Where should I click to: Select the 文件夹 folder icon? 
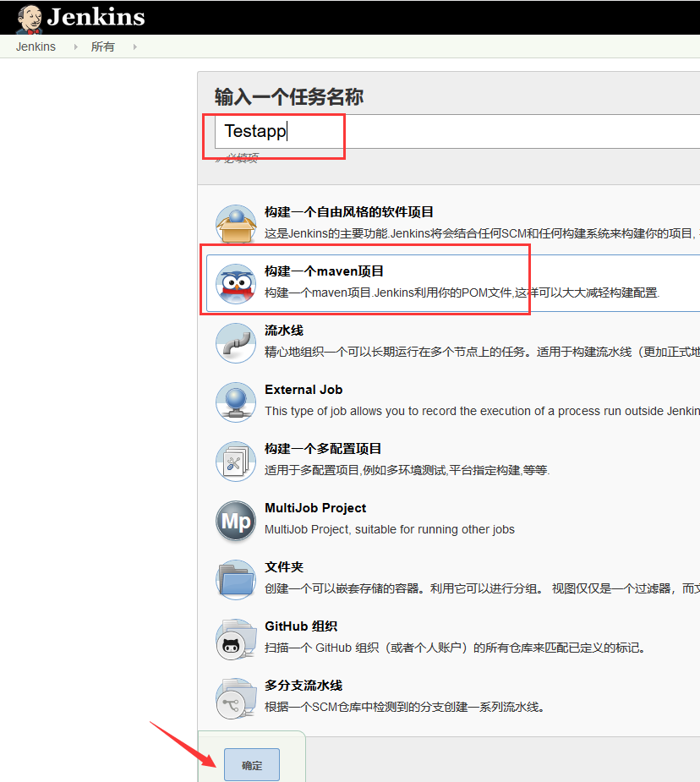(236, 579)
